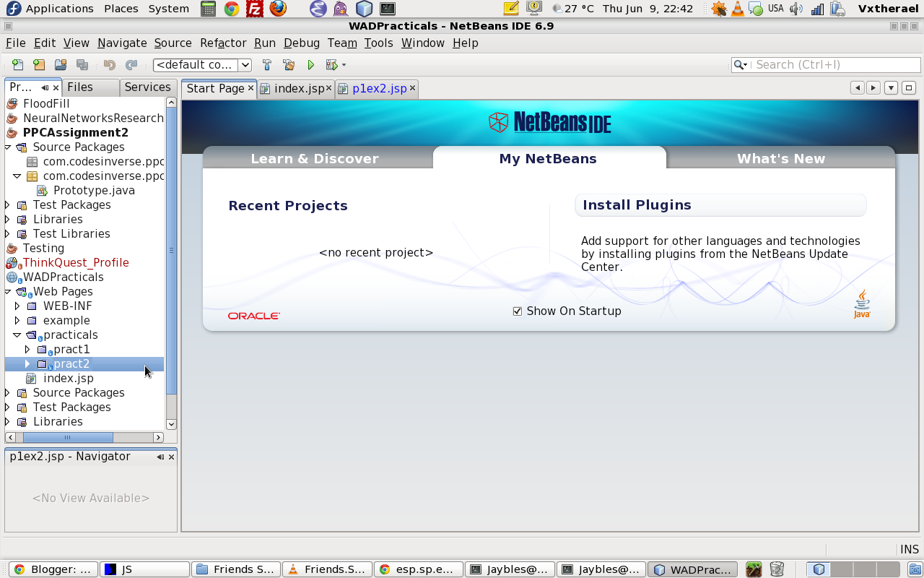Screen dimensions: 924x578
Task: Run the main project with the green arrow
Action: click(311, 65)
